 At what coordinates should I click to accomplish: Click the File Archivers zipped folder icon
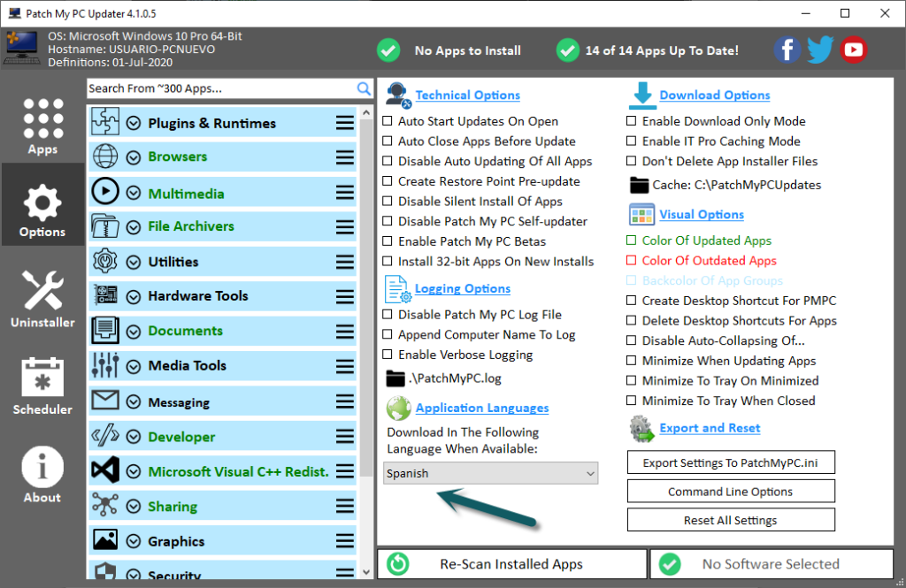(105, 225)
